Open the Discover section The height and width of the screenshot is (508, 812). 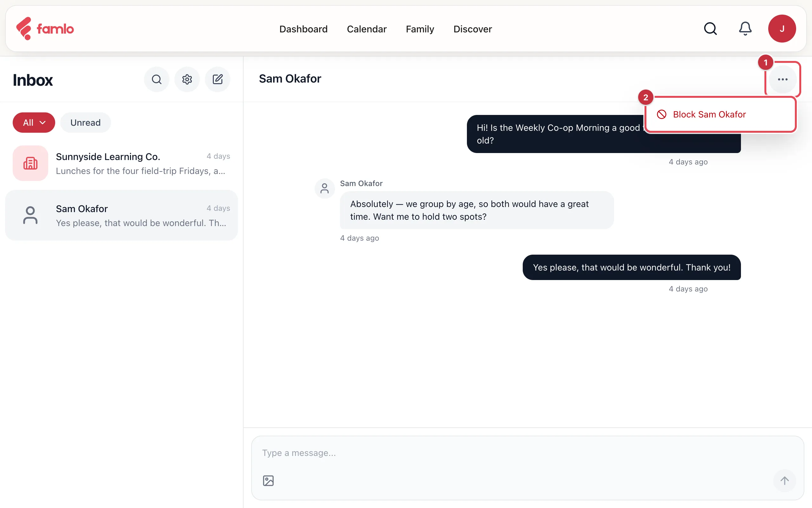pyautogui.click(x=472, y=29)
